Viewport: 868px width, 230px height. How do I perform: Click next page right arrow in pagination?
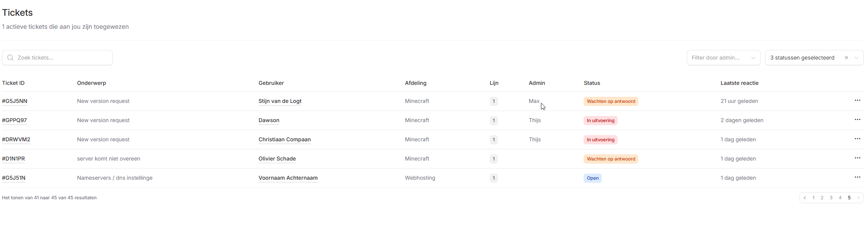[858, 198]
